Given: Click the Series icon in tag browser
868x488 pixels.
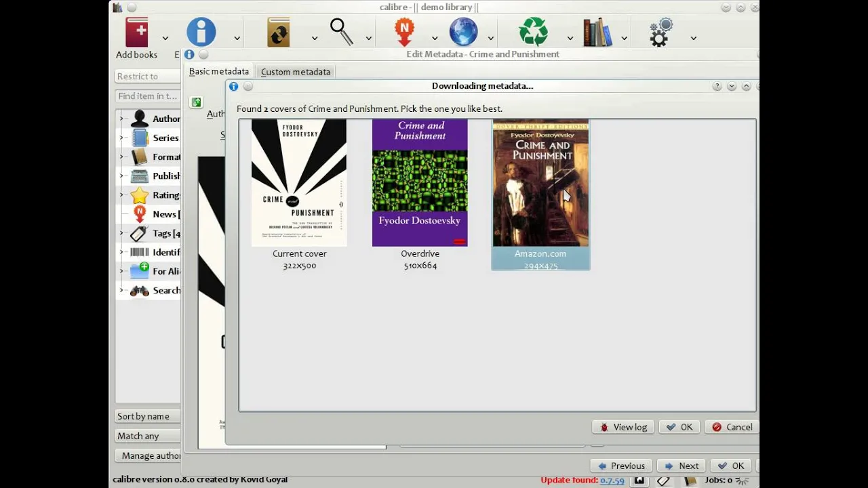Looking at the screenshot, I should (140, 138).
